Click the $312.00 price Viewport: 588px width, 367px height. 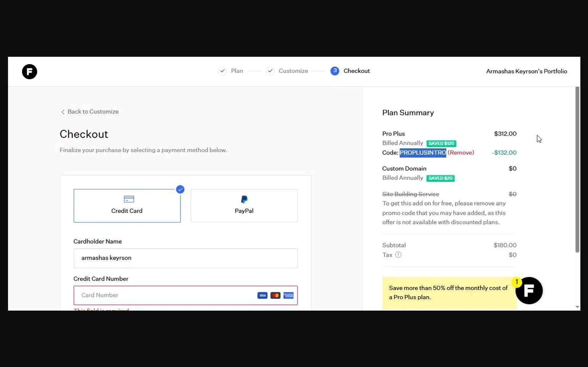tap(505, 134)
